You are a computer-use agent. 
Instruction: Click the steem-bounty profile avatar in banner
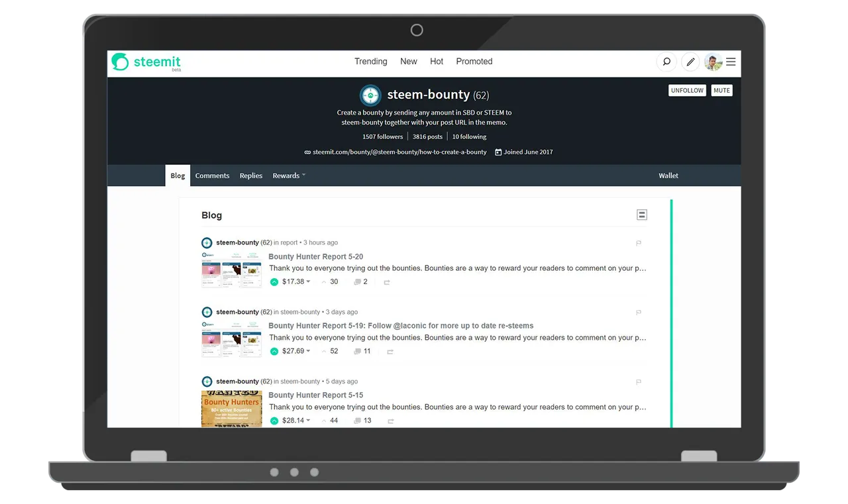click(370, 95)
